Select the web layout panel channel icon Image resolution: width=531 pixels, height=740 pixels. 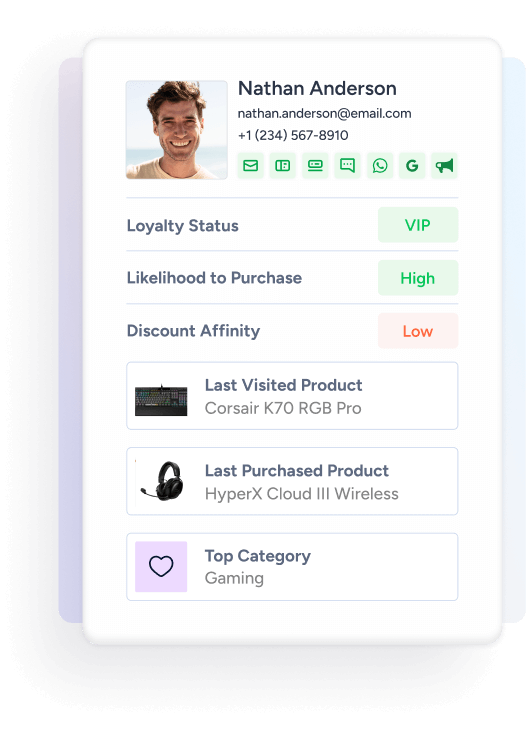[282, 165]
